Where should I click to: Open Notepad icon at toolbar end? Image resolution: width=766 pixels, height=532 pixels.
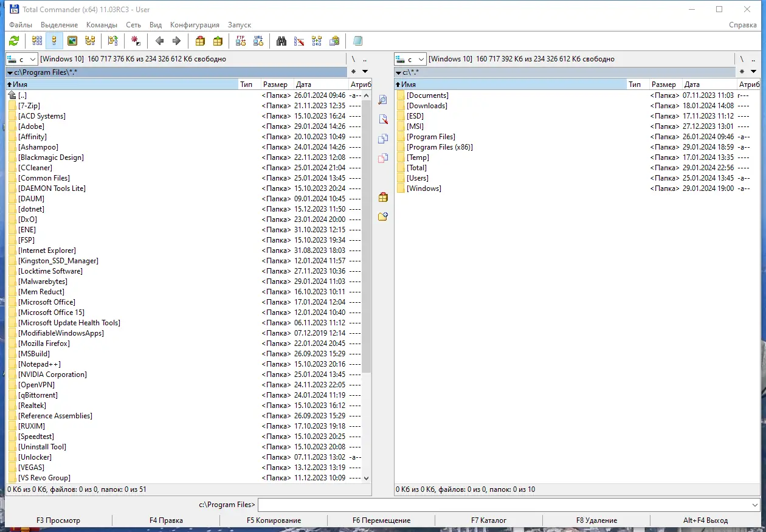click(x=357, y=41)
